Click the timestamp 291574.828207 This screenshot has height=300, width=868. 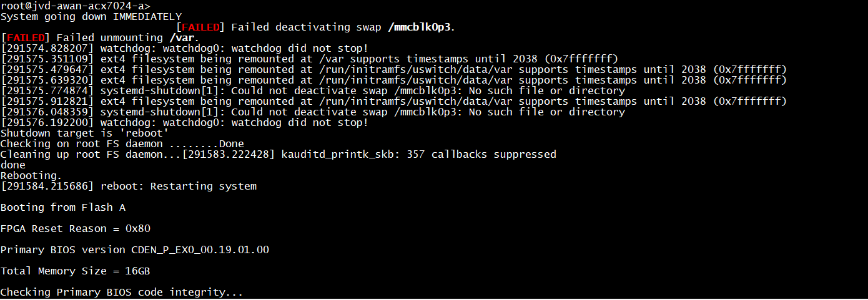click(47, 48)
